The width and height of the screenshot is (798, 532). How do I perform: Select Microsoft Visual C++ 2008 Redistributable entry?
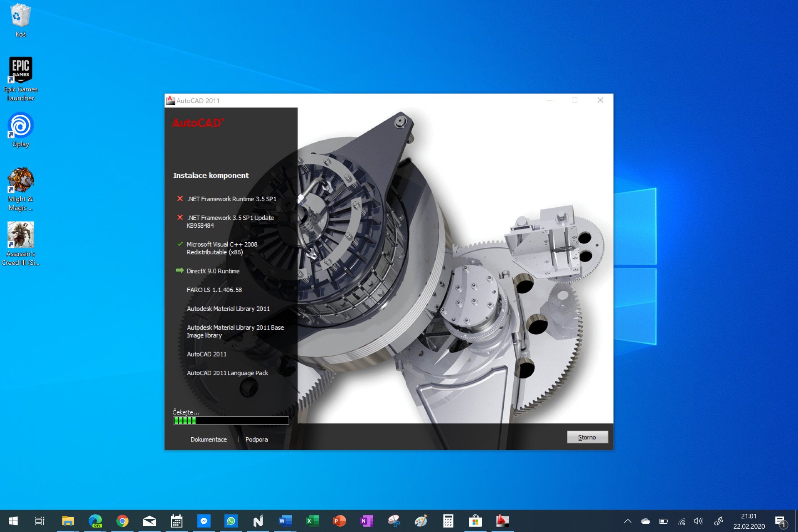(x=222, y=248)
